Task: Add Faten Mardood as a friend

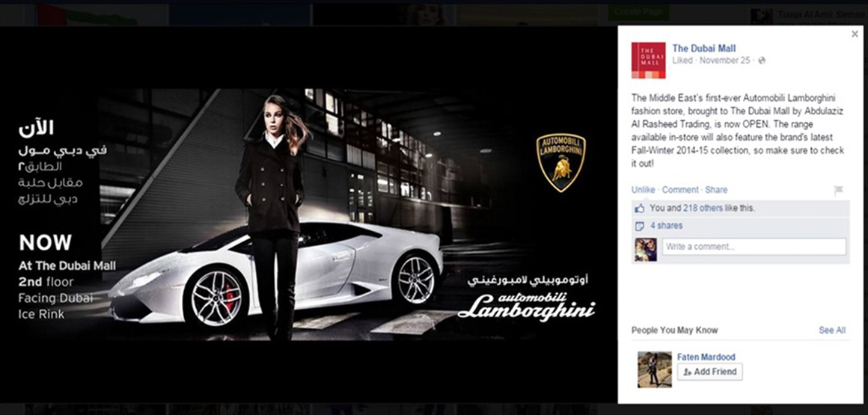Action: coord(709,372)
